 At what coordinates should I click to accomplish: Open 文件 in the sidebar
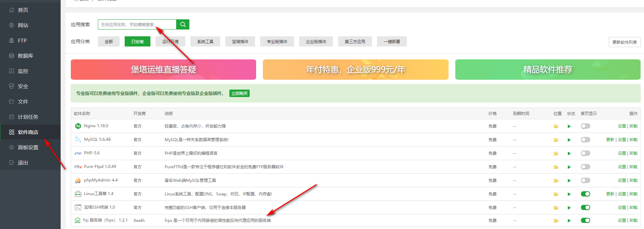click(x=30, y=101)
